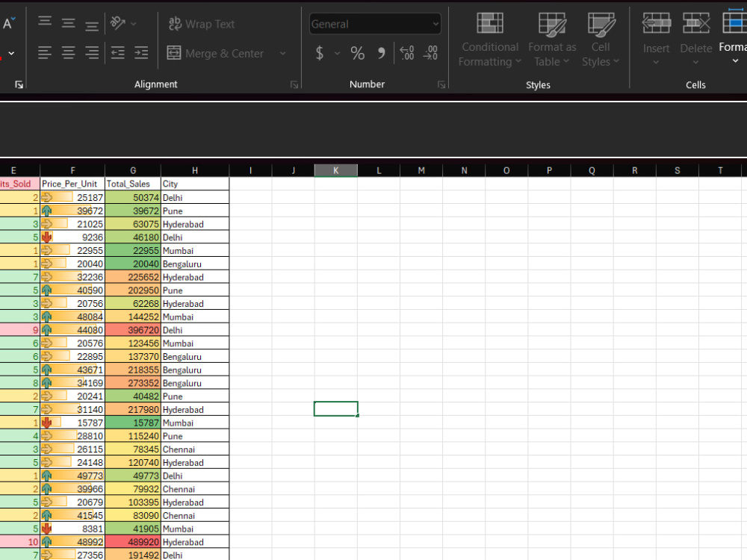Screen dimensions: 747x560
Task: Select column F header
Action: coord(72,170)
